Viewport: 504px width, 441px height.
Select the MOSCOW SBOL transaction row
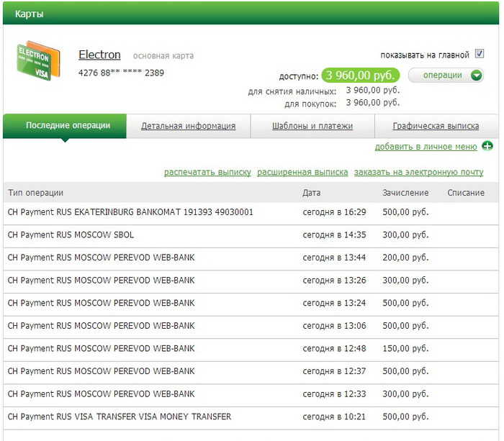71,235
